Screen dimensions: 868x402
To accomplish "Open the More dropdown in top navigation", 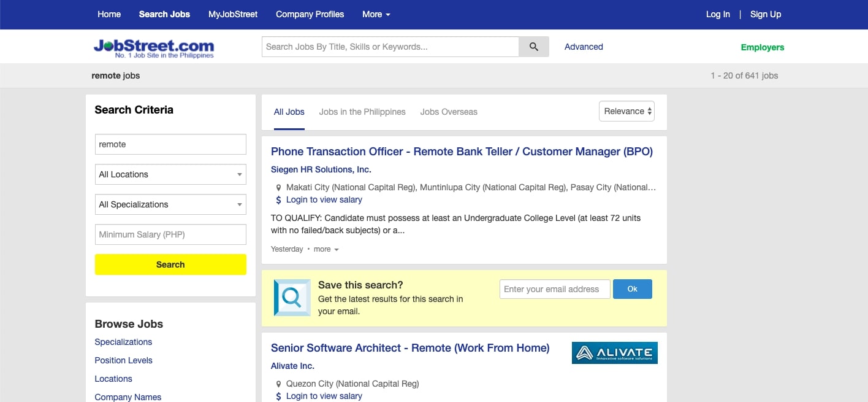I will [x=376, y=14].
